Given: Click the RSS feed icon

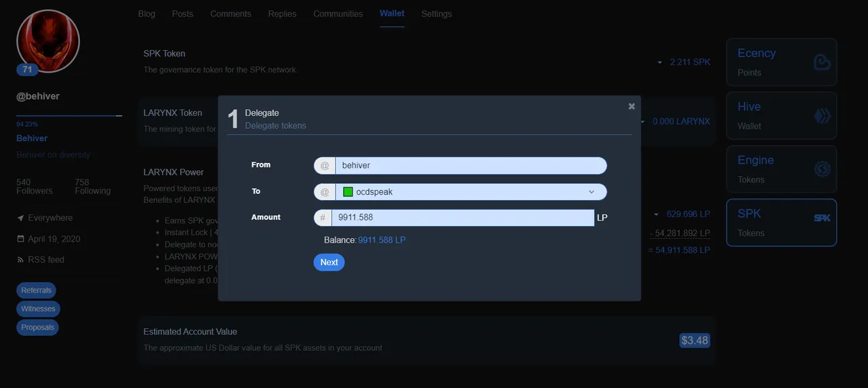Looking at the screenshot, I should coord(20,260).
